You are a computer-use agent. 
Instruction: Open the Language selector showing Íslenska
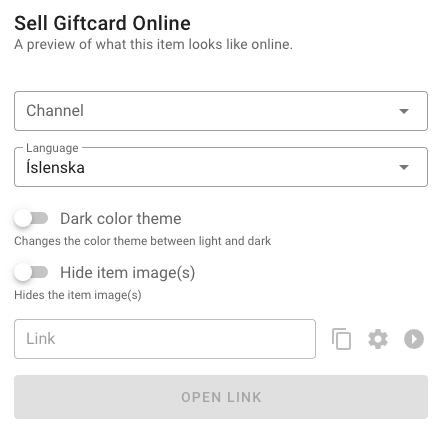click(221, 167)
